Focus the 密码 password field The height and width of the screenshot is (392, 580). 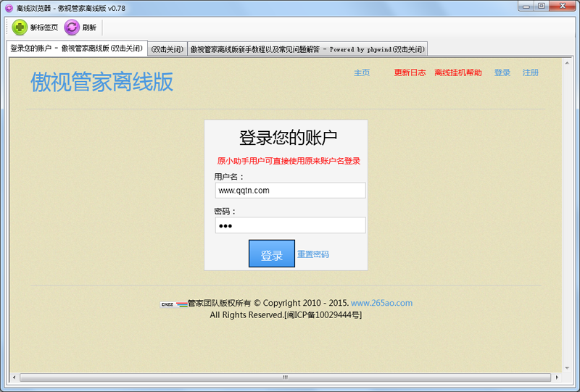point(290,225)
